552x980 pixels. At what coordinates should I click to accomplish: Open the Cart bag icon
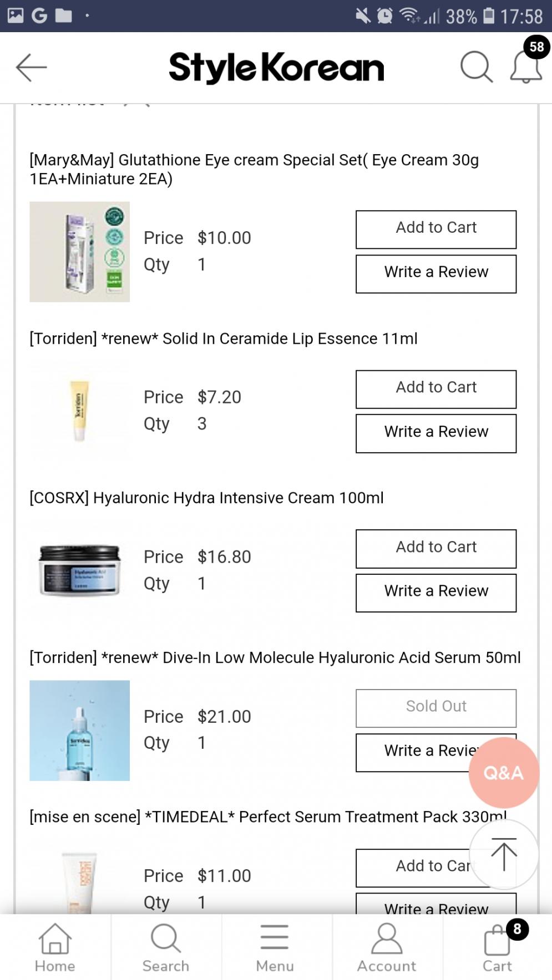tap(497, 947)
